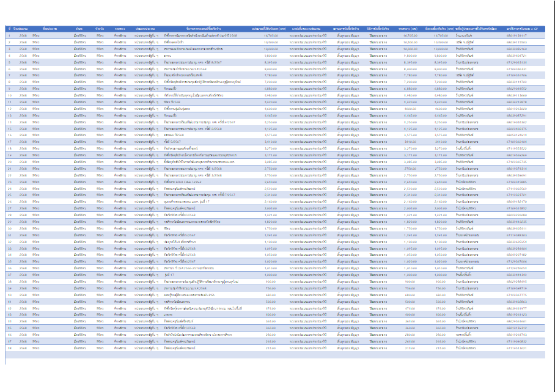555x392 pixels.
Task: Click the อำเภอ column header
Action: [x=79, y=29]
